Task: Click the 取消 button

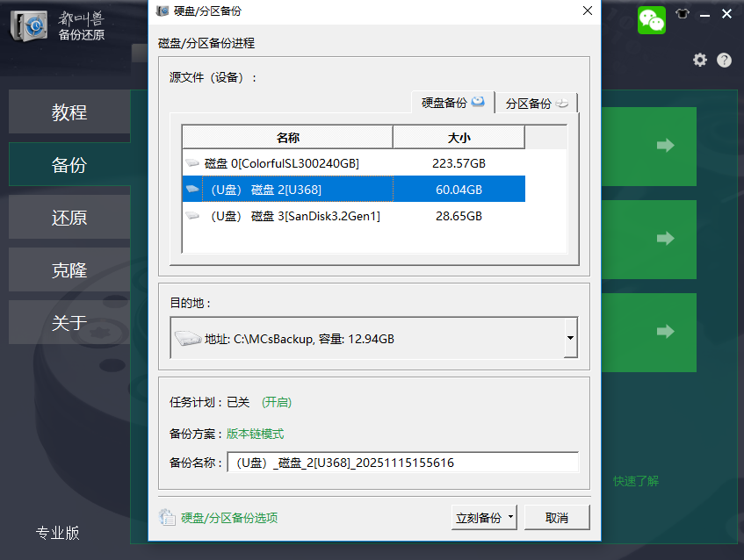Action: pos(557,518)
